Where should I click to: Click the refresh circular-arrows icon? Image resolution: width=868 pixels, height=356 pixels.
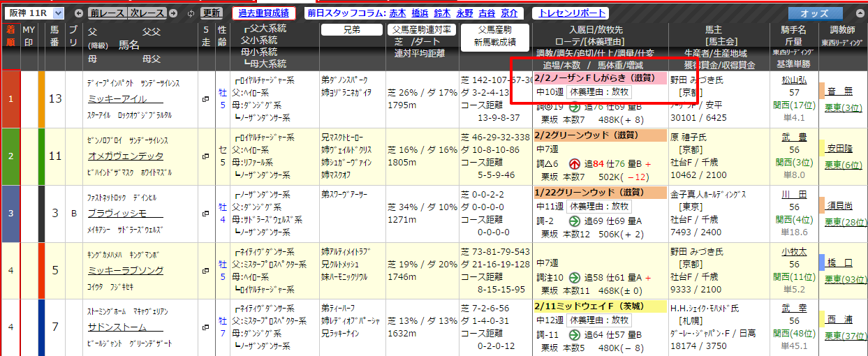click(x=192, y=13)
